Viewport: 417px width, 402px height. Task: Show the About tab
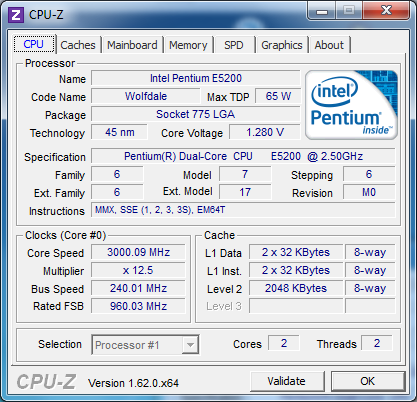(x=329, y=45)
